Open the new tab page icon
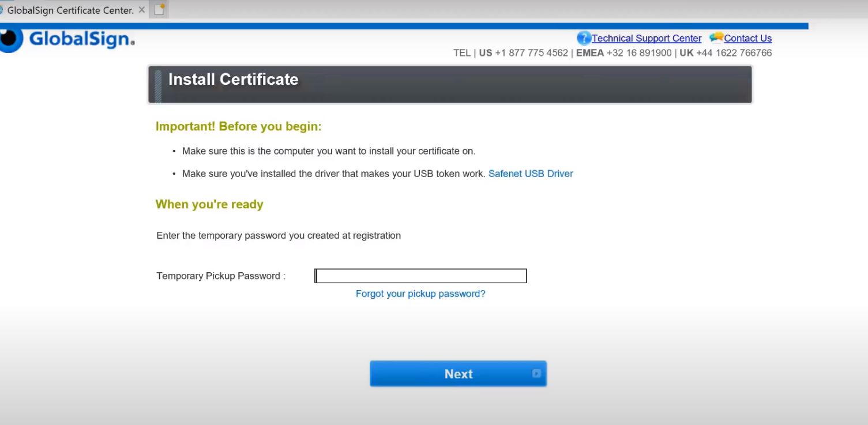This screenshot has width=868, height=425. click(159, 9)
